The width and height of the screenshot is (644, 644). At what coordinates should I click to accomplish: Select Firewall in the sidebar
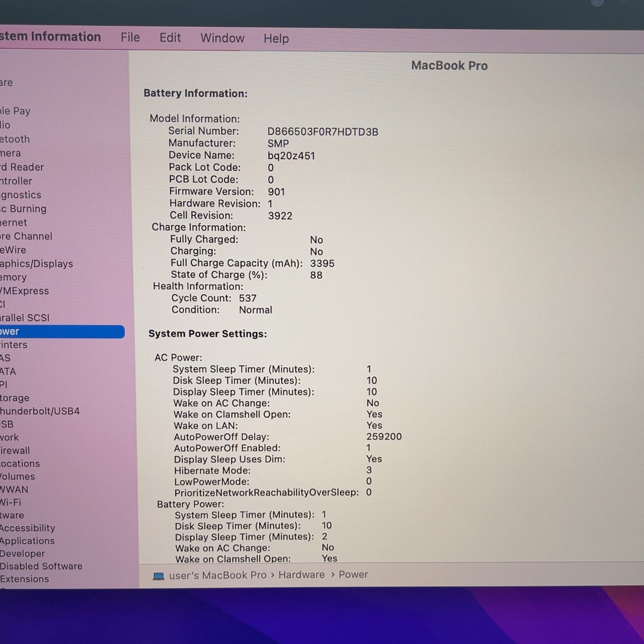15,450
